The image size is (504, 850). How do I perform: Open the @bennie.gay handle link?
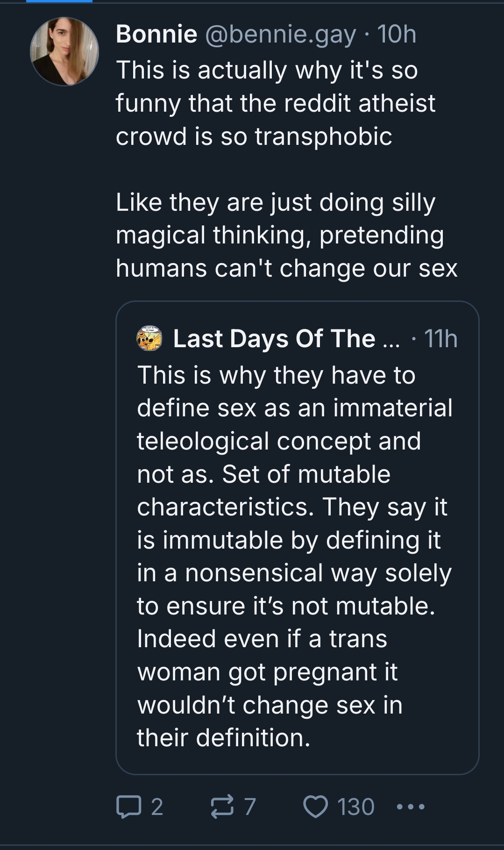coord(280,34)
